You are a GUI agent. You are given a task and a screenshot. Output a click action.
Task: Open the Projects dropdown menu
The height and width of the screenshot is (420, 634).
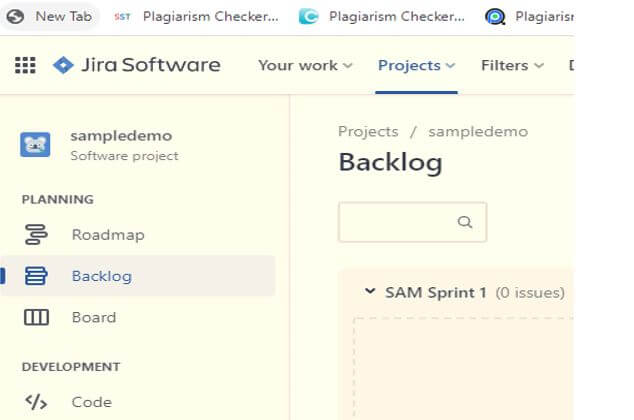[416, 65]
